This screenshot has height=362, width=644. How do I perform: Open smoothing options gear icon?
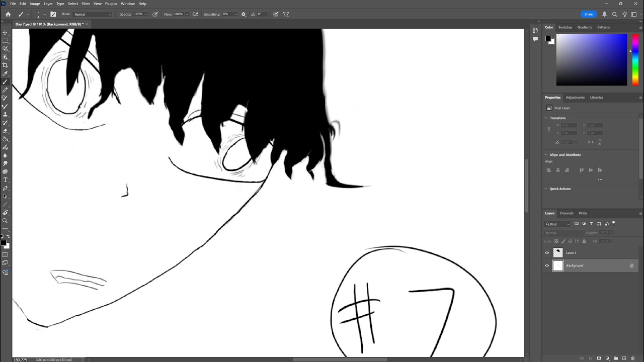click(244, 14)
